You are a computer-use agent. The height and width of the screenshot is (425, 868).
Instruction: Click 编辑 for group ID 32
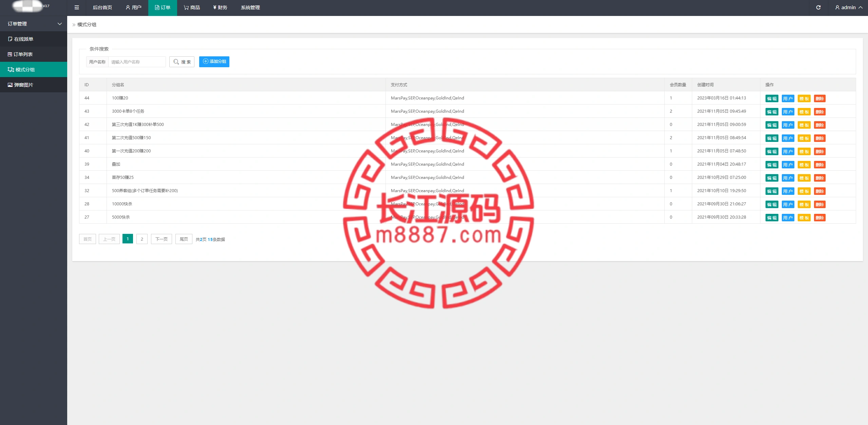[772, 191]
